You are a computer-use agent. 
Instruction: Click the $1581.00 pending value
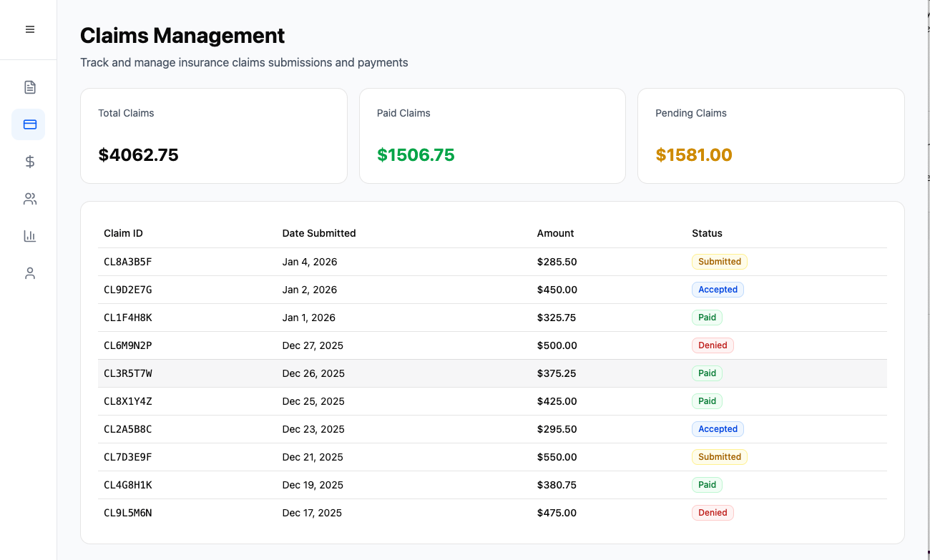pos(694,155)
